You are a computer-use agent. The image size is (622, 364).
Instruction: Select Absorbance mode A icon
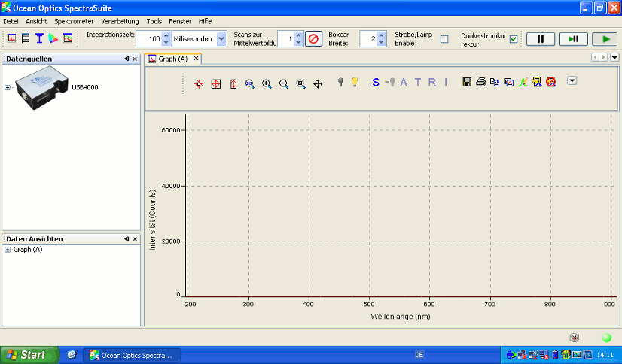tap(404, 82)
